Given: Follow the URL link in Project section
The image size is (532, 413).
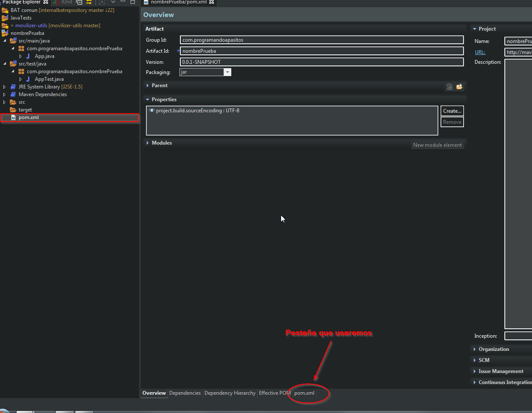Looking at the screenshot, I should [480, 52].
